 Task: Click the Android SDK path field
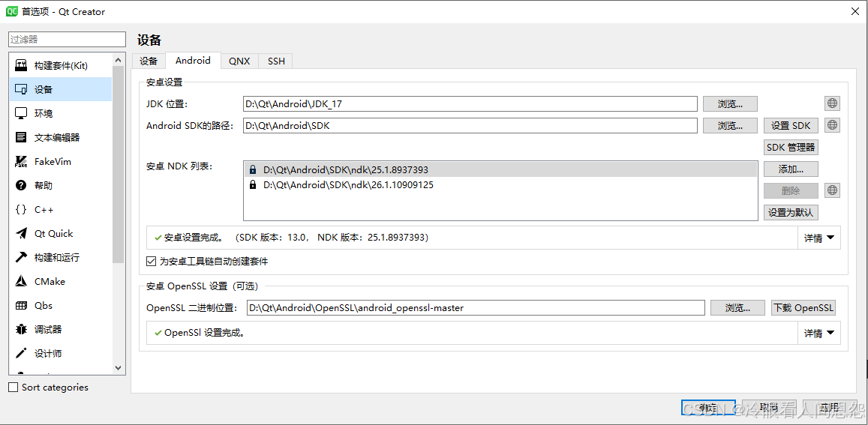click(x=470, y=126)
